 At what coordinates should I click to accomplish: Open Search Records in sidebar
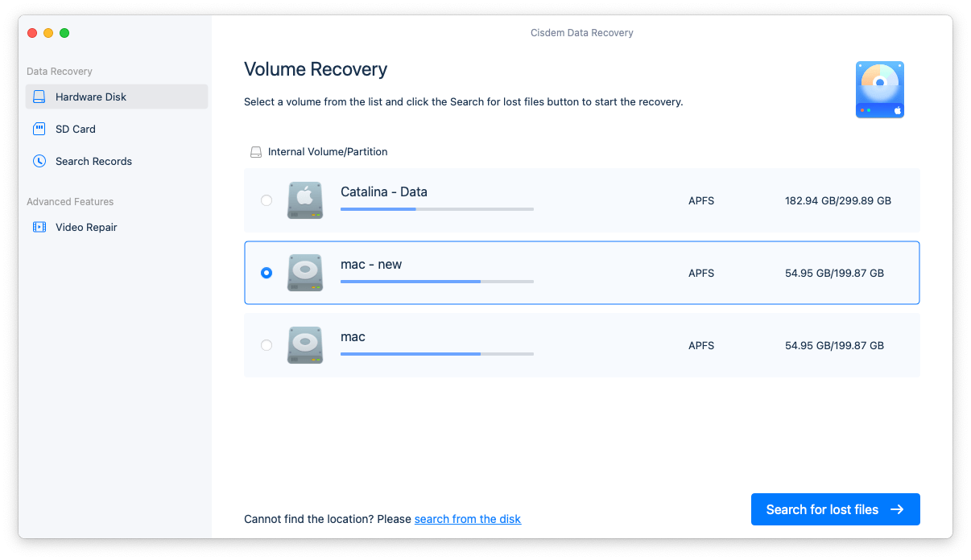tap(117, 161)
